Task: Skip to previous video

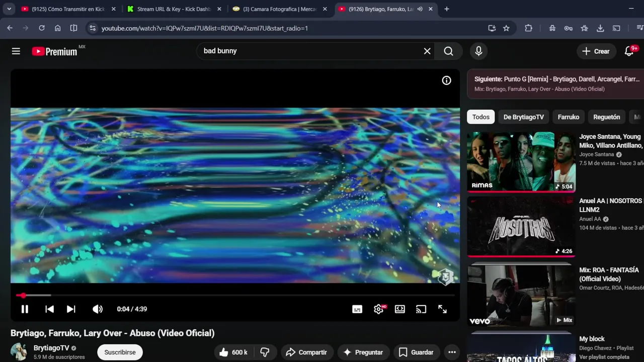Action: coord(49,309)
